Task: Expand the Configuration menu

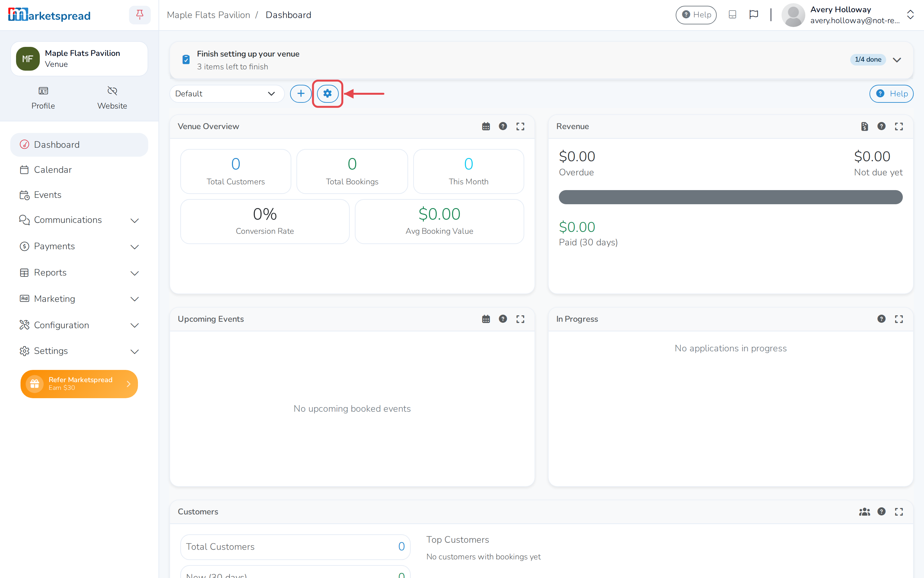Action: 79,325
